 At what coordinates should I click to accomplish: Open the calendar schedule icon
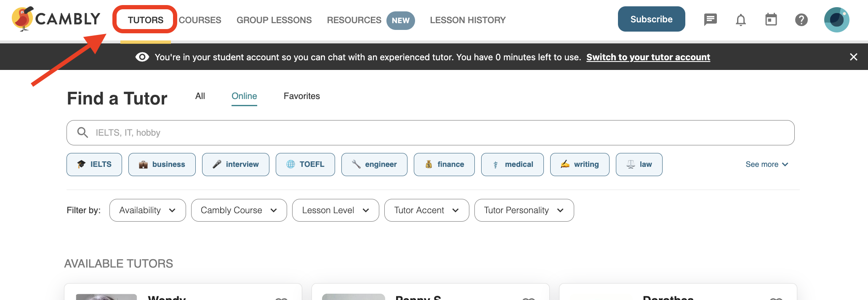tap(771, 19)
